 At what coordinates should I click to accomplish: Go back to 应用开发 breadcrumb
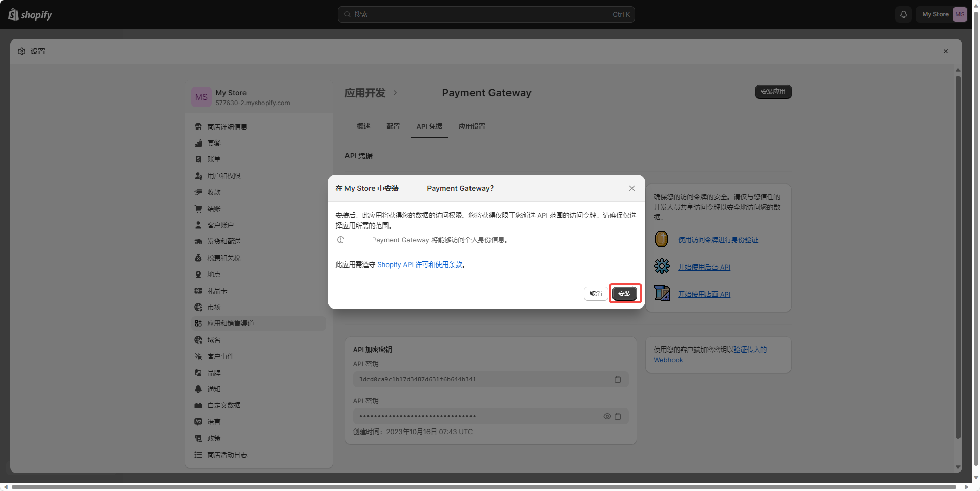[365, 93]
